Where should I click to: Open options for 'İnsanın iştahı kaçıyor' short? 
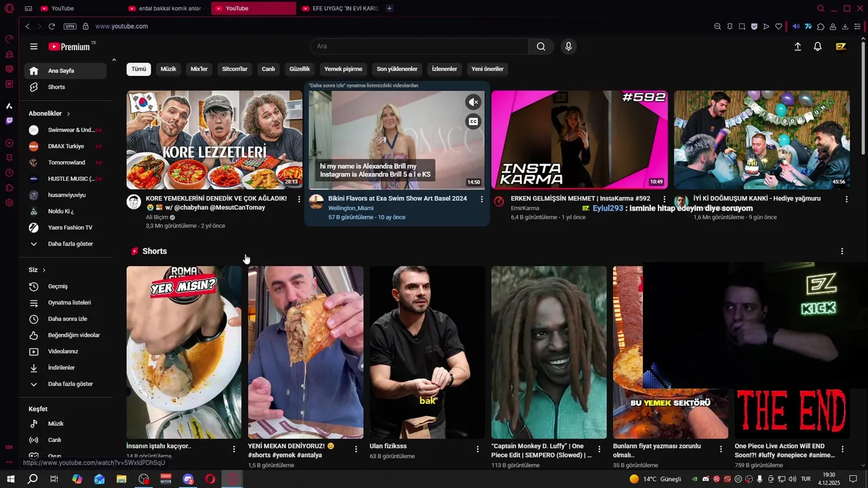234,449
